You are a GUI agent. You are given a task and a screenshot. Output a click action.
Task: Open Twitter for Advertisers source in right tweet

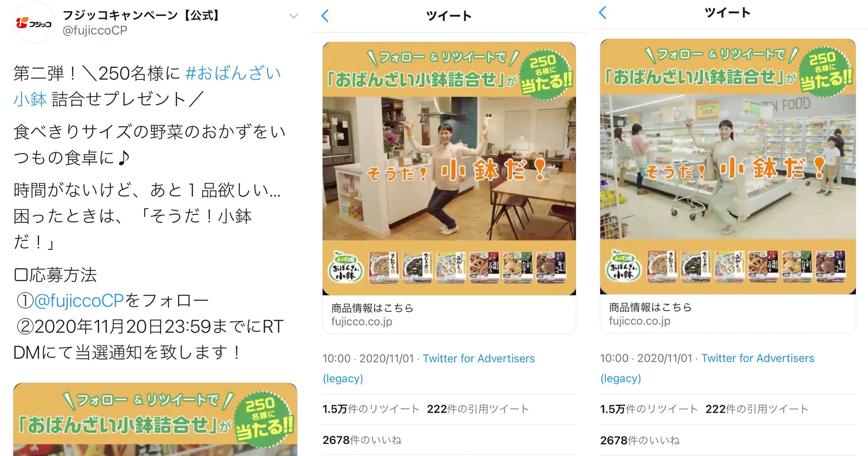(x=707, y=368)
